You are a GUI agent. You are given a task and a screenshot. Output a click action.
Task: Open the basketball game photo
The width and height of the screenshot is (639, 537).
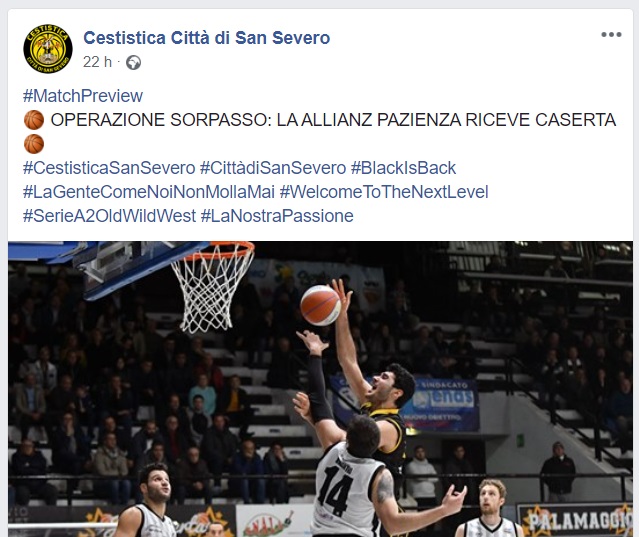320,389
